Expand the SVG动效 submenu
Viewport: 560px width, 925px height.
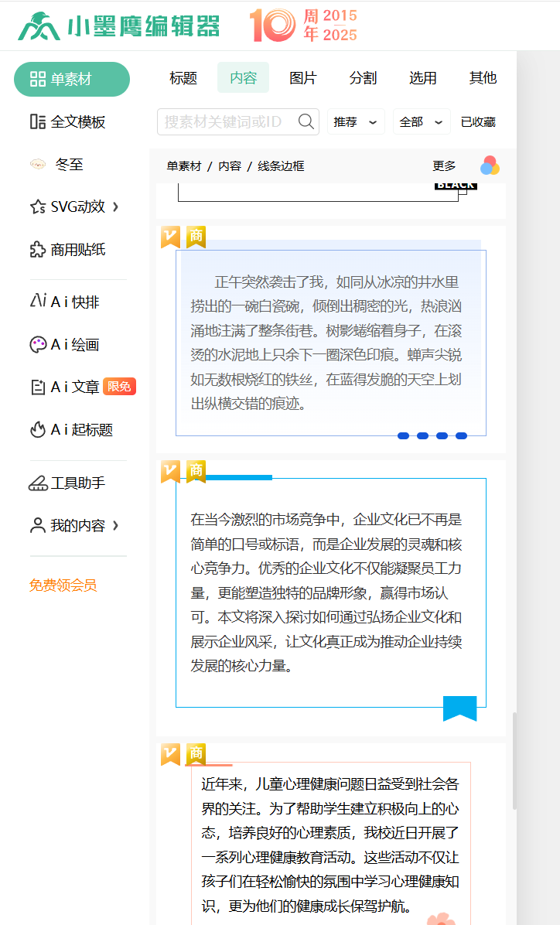(116, 207)
